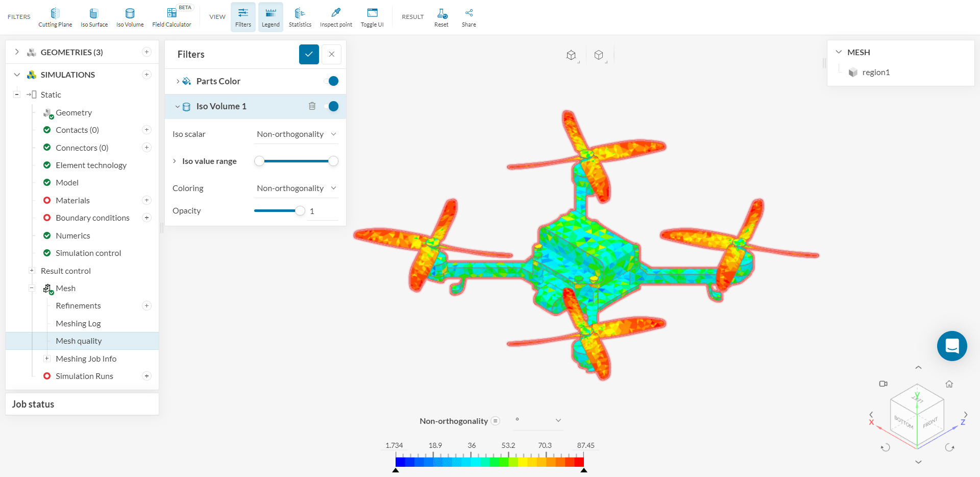
Task: Reset the result view
Action: (x=441, y=17)
